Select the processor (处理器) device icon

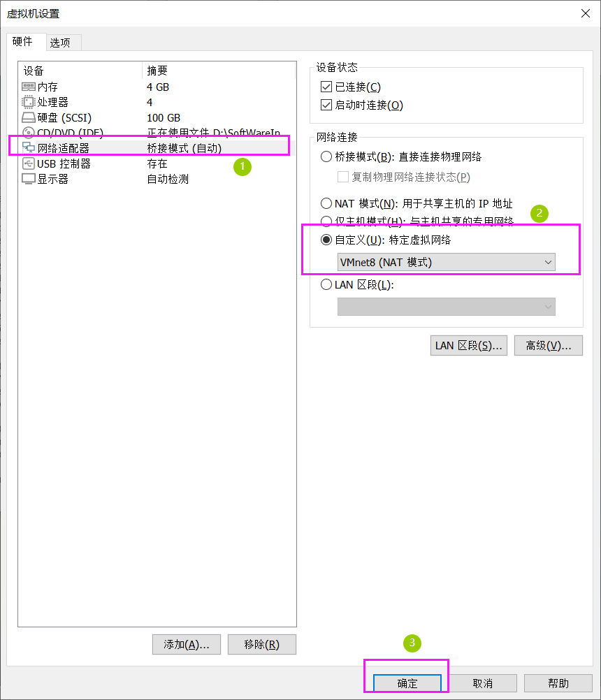tap(28, 102)
